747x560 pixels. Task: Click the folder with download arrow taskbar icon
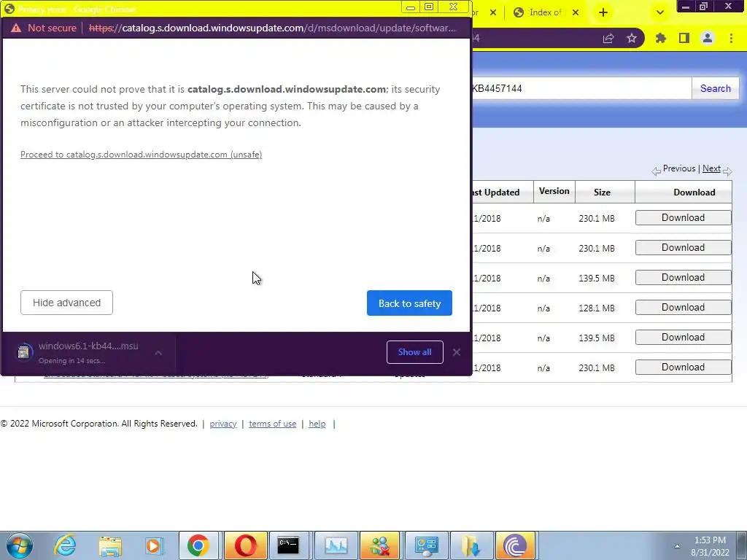point(471,545)
